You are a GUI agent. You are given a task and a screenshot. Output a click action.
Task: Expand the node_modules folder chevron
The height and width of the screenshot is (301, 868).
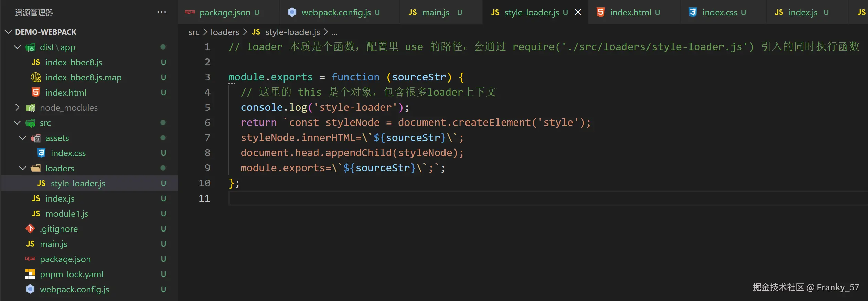(17, 108)
